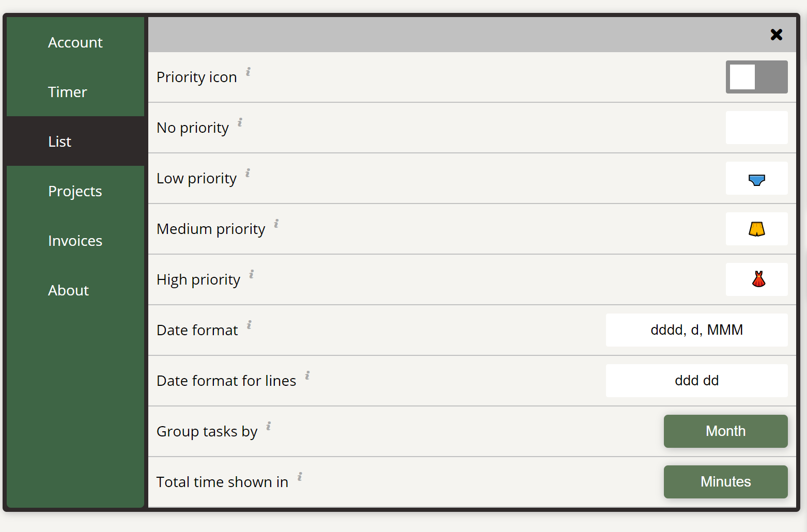Image resolution: width=807 pixels, height=532 pixels.
Task: View info about Total time shown in
Action: pyautogui.click(x=299, y=477)
